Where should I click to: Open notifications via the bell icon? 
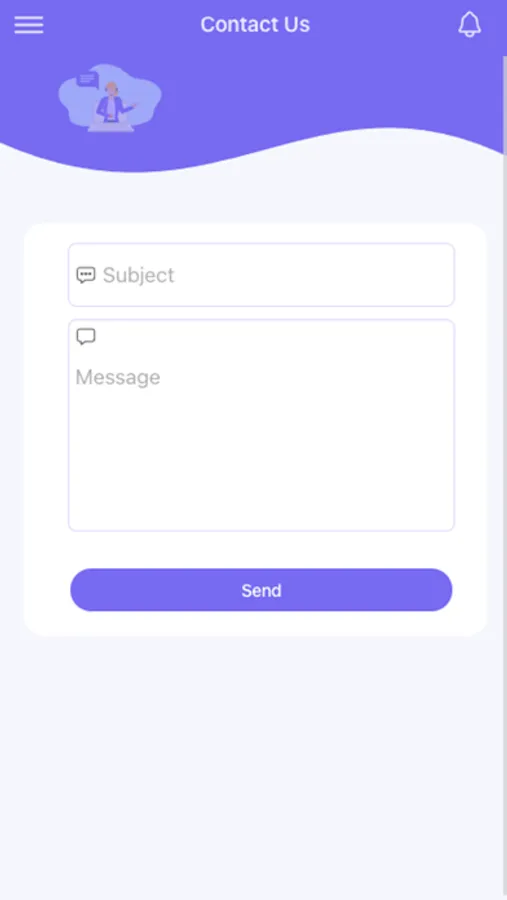[x=469, y=25]
